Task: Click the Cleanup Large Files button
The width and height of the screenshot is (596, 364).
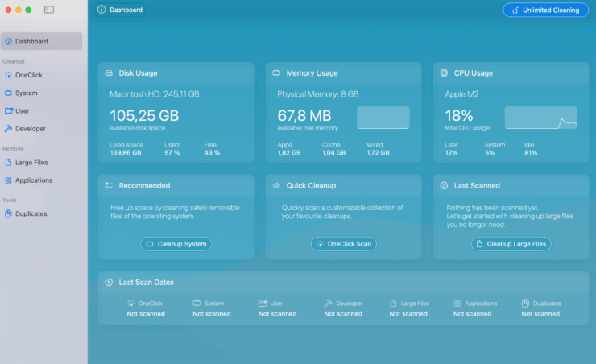Action: [x=511, y=244]
